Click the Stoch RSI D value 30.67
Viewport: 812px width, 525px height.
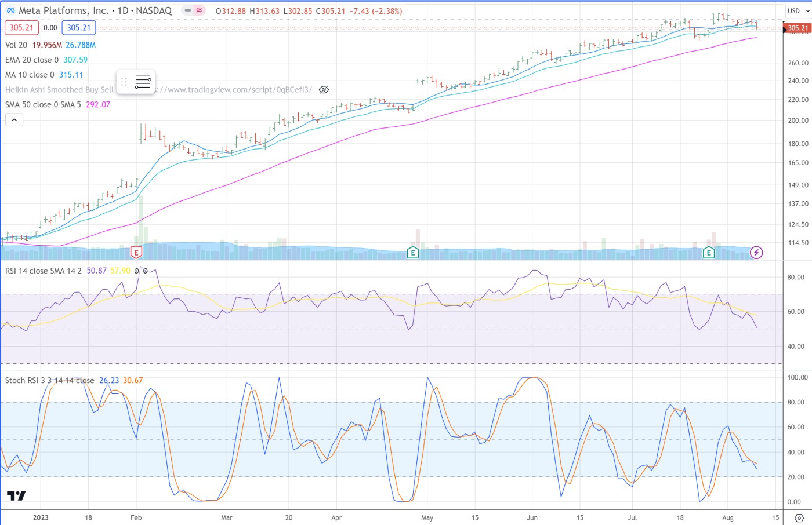[133, 380]
